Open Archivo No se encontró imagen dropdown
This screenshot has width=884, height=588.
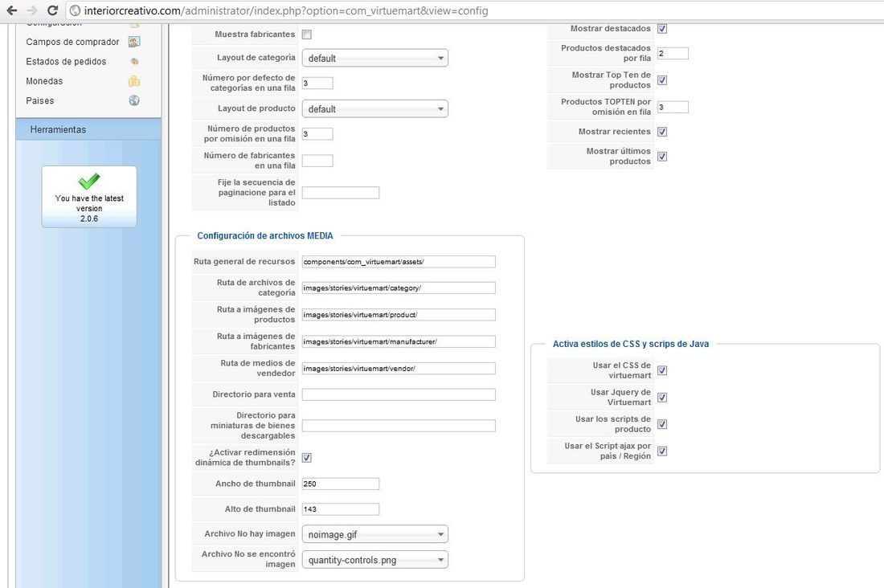[x=375, y=560]
